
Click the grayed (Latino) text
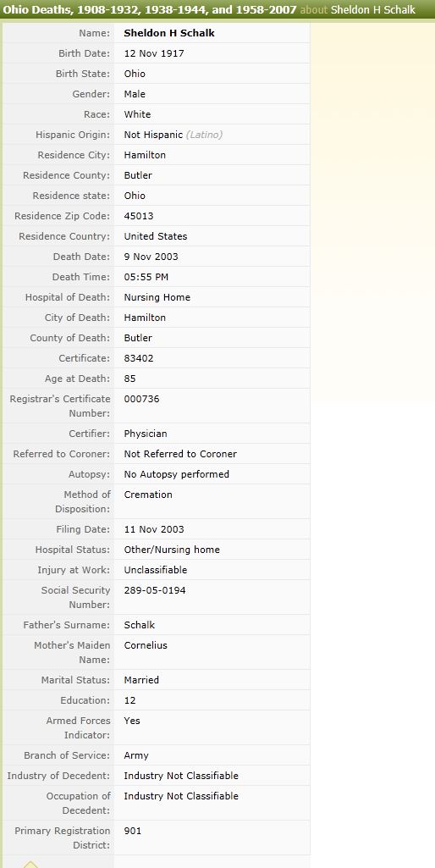[204, 135]
